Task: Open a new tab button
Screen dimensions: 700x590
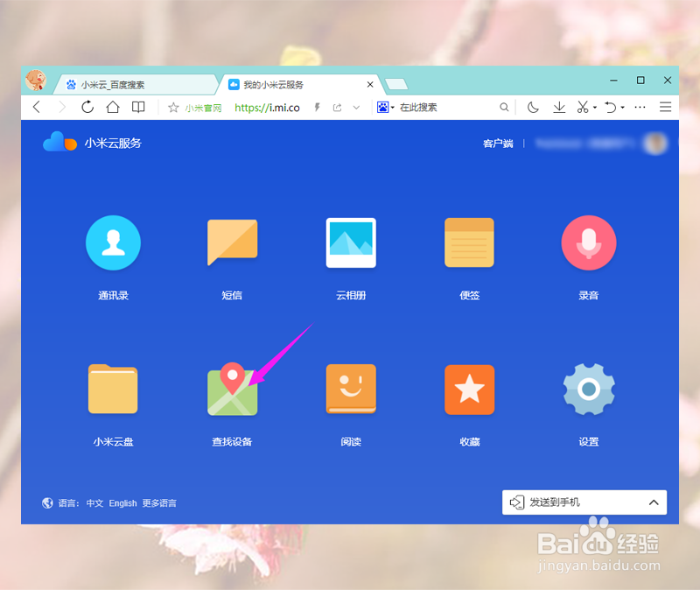Action: [x=396, y=83]
